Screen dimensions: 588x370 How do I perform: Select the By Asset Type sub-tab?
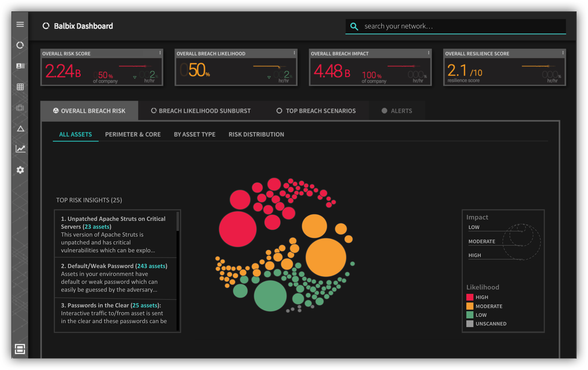click(195, 134)
